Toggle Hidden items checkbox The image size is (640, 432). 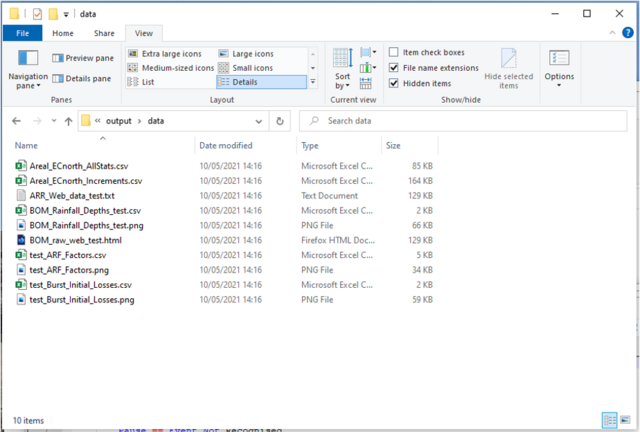[395, 83]
